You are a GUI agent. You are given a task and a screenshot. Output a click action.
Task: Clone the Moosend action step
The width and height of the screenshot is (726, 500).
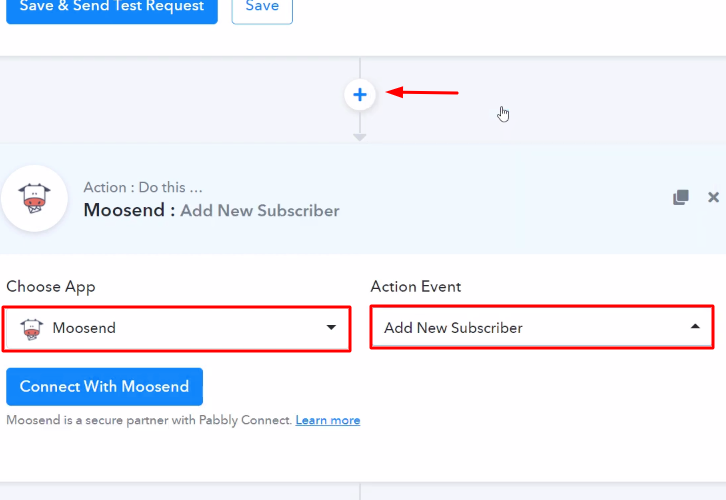[x=681, y=197]
